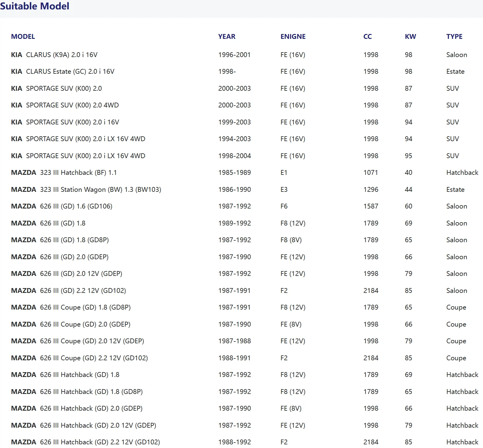Click KW value 40

point(409,172)
